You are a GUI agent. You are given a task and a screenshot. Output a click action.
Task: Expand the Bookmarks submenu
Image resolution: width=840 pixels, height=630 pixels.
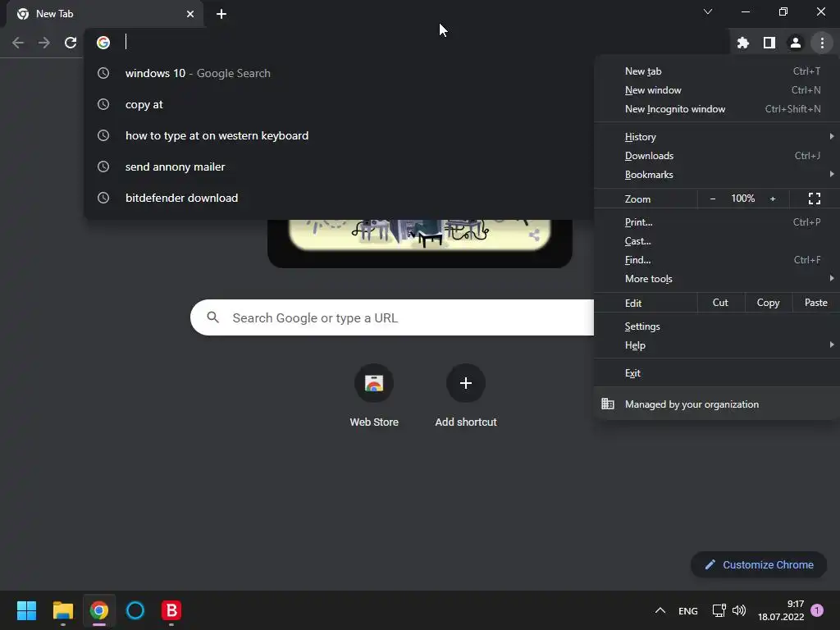click(x=717, y=174)
